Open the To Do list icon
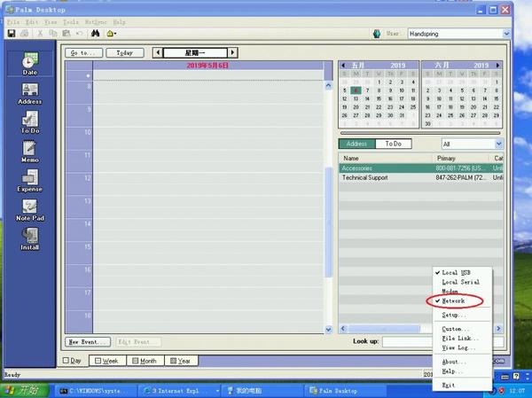The height and width of the screenshot is (398, 532). (29, 122)
